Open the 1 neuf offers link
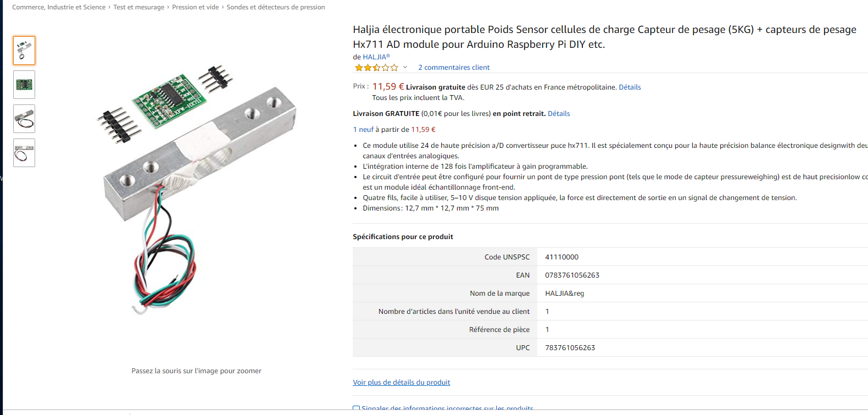Screen dimensions: 868x415 [363, 130]
